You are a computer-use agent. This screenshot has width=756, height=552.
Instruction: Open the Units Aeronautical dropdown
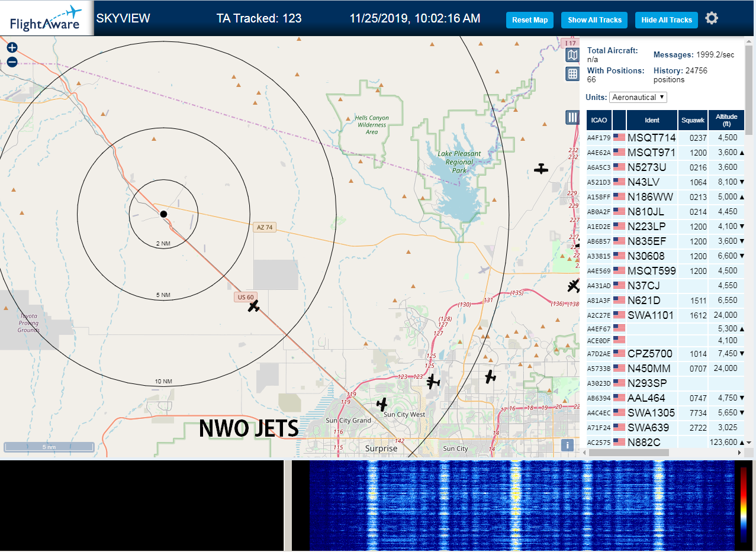click(638, 97)
